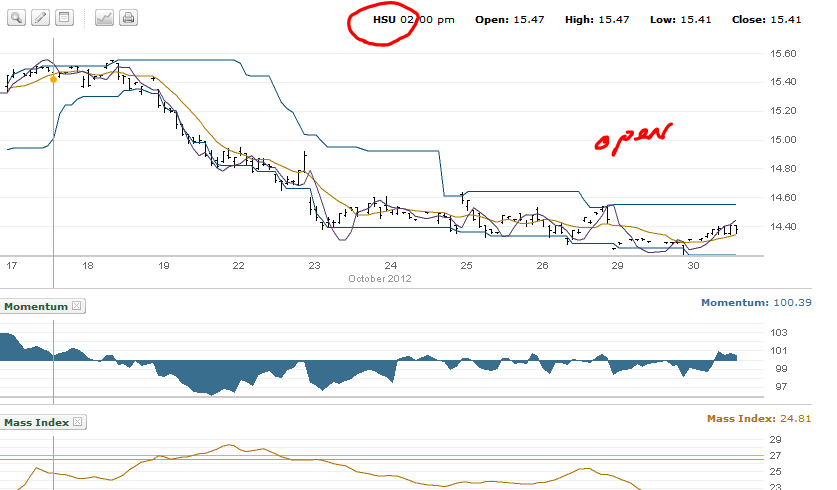The image size is (837, 490).
Task: Click the orange crosshair marker dot
Action: pyautogui.click(x=53, y=80)
